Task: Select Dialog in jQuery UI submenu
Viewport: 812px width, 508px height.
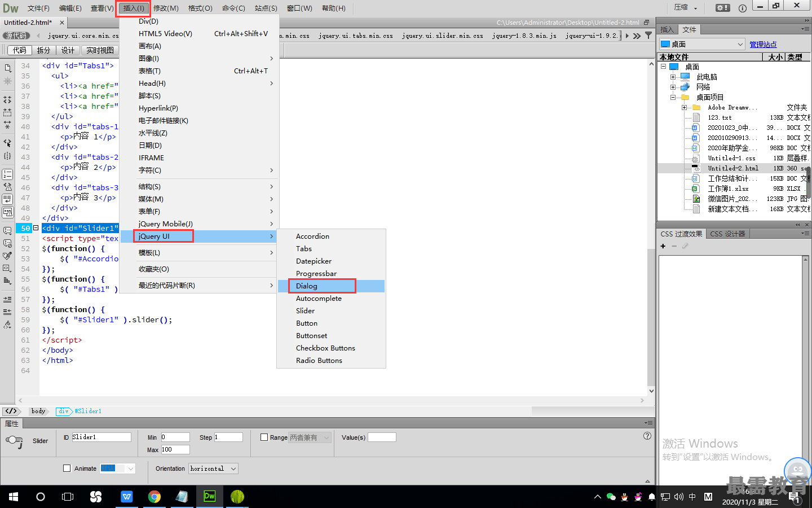Action: [330, 286]
